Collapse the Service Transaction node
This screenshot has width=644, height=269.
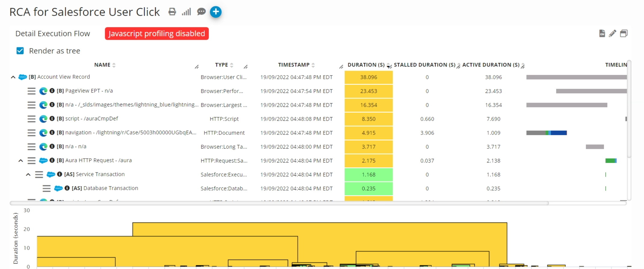28,175
